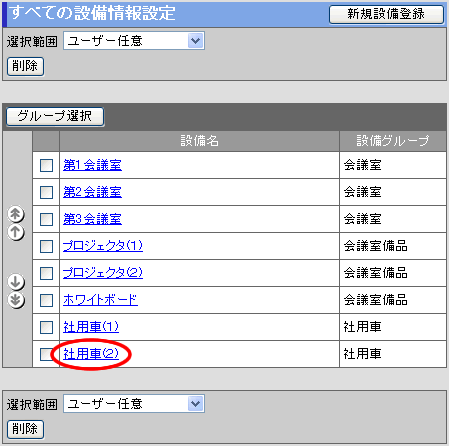Image resolution: width=449 pixels, height=446 pixels.
Task: Click the move-down single arrow icon
Action: tap(16, 282)
